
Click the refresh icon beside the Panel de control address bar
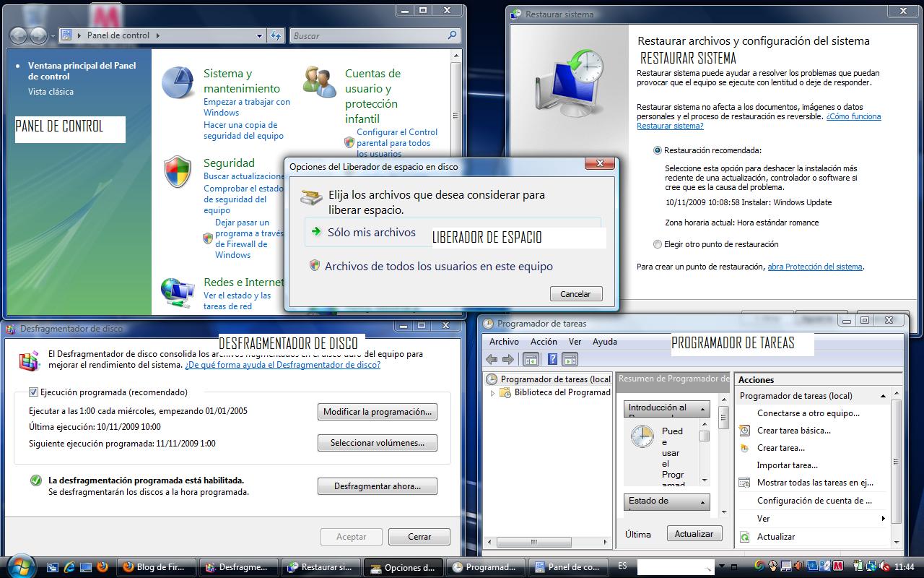(276, 35)
